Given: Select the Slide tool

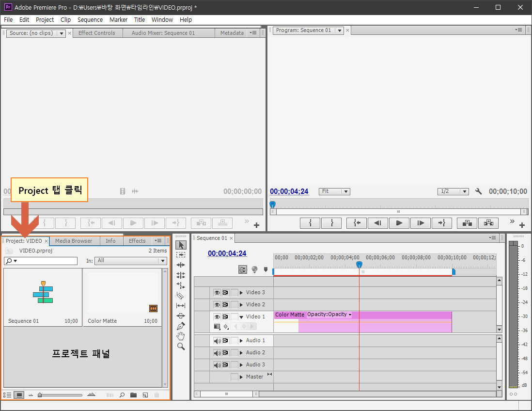Looking at the screenshot, I should coord(181,316).
